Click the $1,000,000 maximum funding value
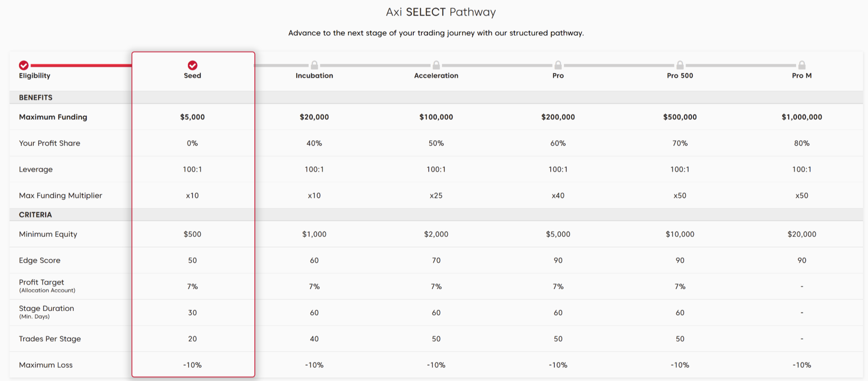Viewport: 868px width, 381px height. pos(802,117)
